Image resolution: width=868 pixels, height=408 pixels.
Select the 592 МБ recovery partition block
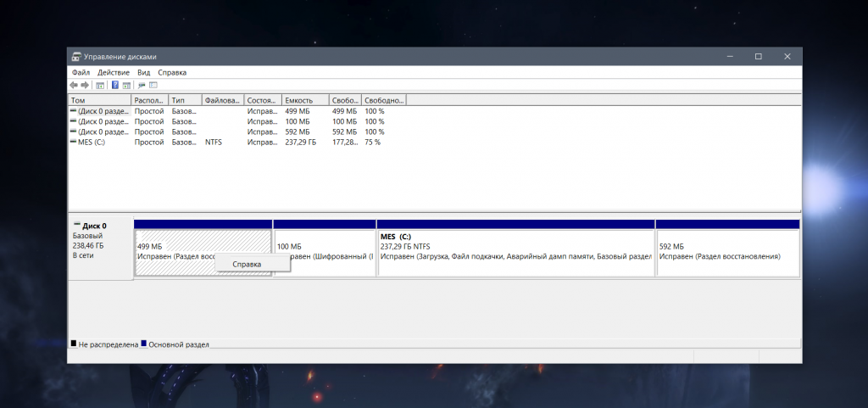727,252
